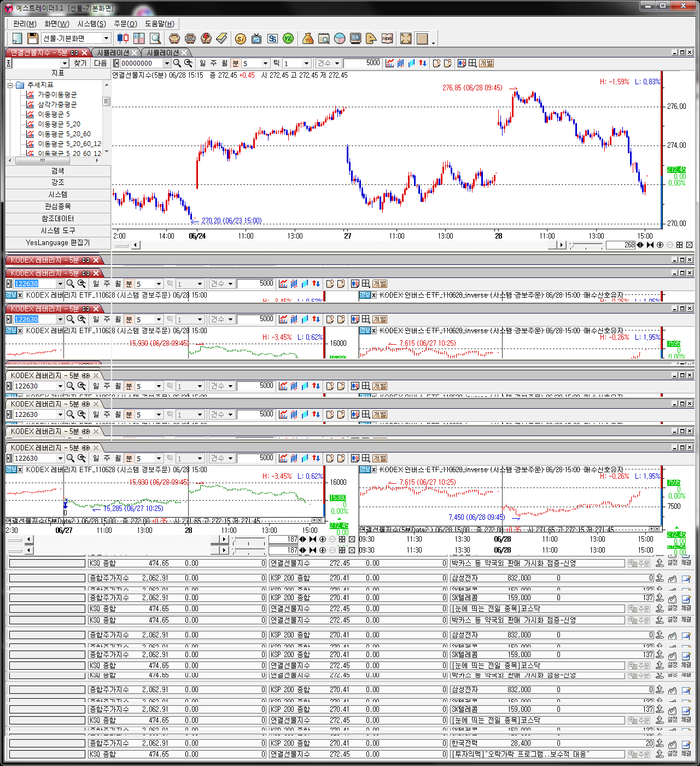Image resolution: width=700 pixels, height=766 pixels.
Task: Open the 선물-기본화면 screen dropdown
Action: tap(106, 38)
